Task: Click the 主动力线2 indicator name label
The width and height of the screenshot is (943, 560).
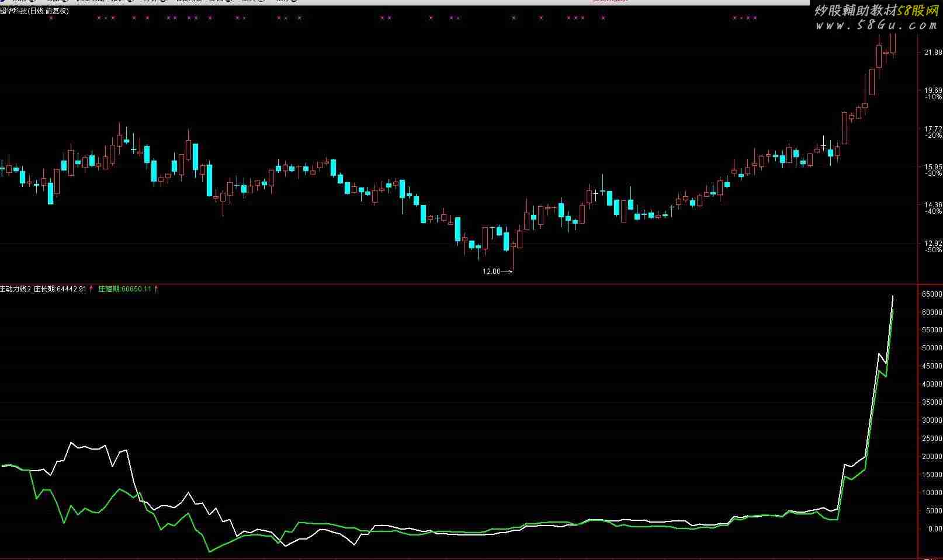Action: point(15,289)
